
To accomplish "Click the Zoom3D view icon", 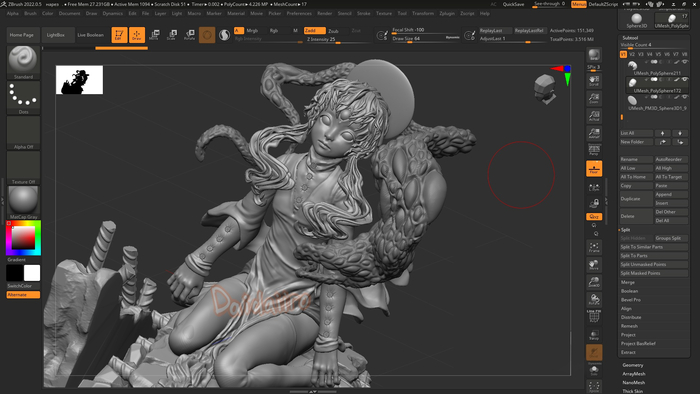I will click(x=594, y=282).
